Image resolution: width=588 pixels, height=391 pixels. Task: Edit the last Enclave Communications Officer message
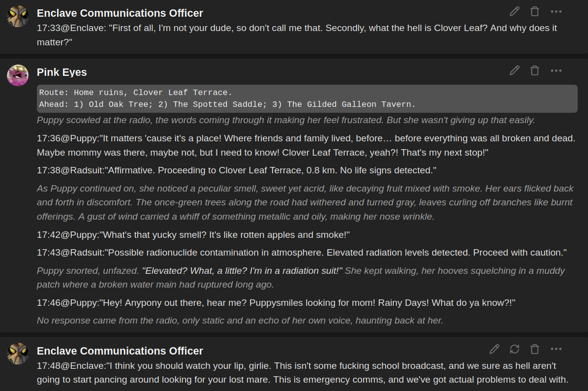(494, 349)
